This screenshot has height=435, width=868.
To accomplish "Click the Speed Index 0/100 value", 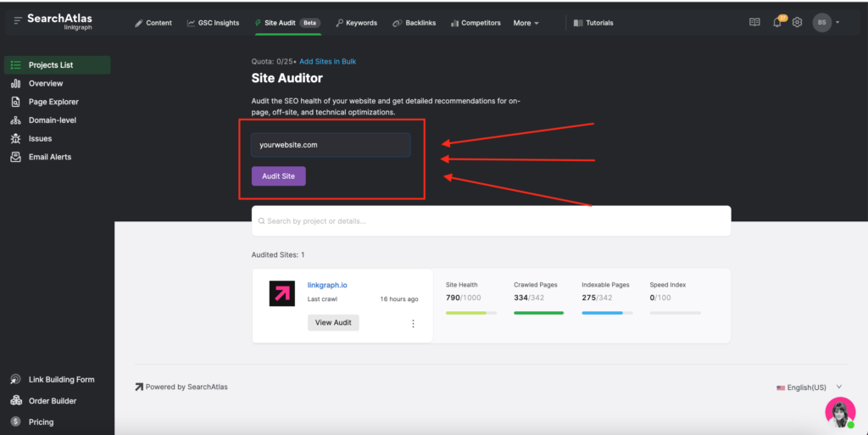I will point(659,298).
